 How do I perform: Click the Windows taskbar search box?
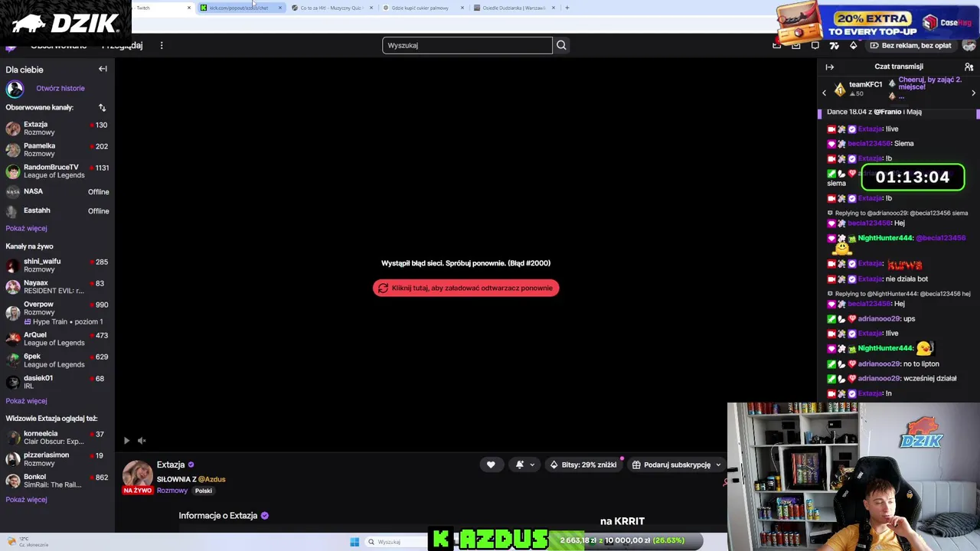pos(398,542)
